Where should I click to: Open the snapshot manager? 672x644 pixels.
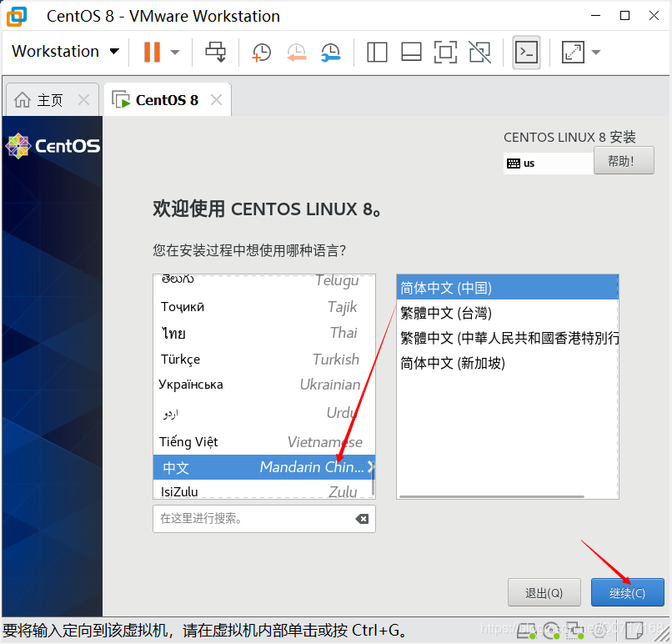click(330, 53)
